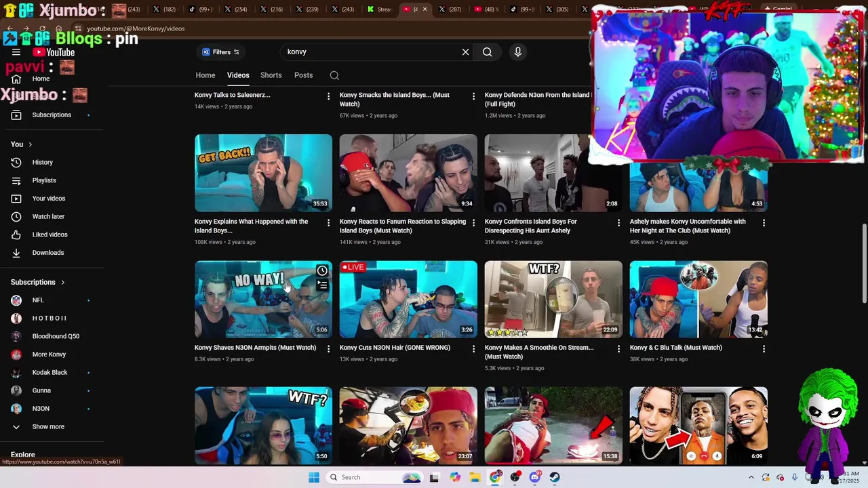Click the magnifier search button

[487, 52]
